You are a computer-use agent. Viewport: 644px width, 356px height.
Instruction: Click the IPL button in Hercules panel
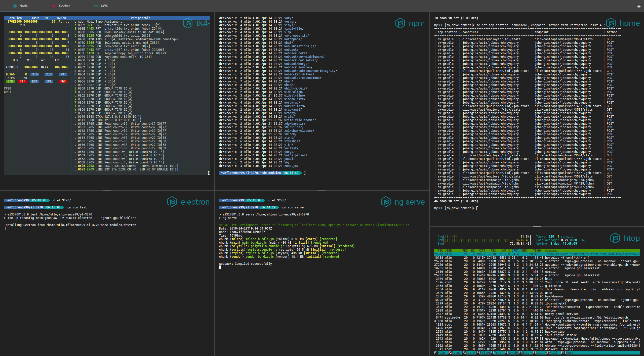click(49, 81)
